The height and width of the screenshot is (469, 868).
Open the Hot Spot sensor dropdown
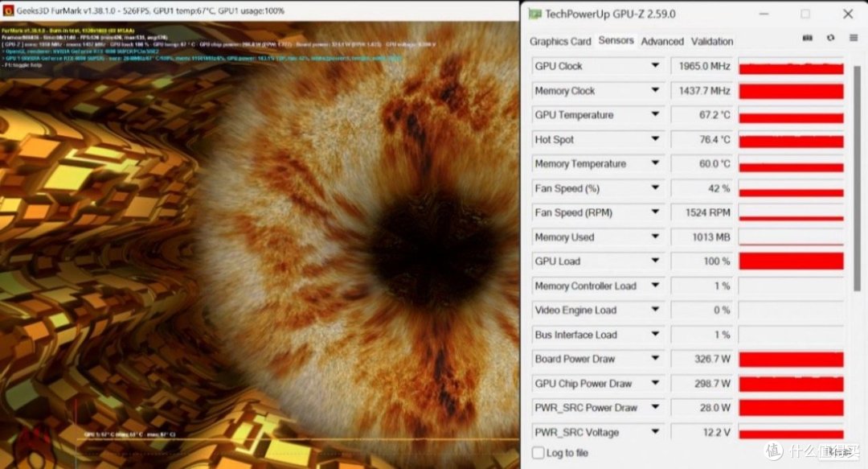pos(656,138)
